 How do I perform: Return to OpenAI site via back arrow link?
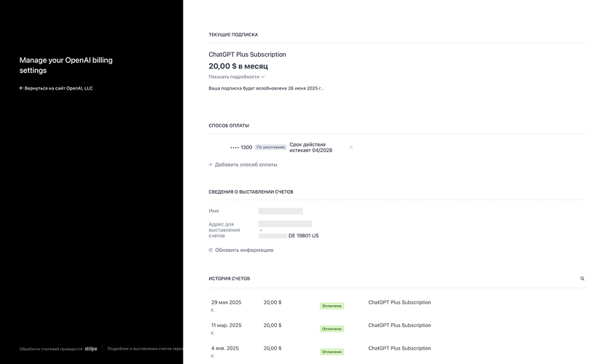[56, 88]
